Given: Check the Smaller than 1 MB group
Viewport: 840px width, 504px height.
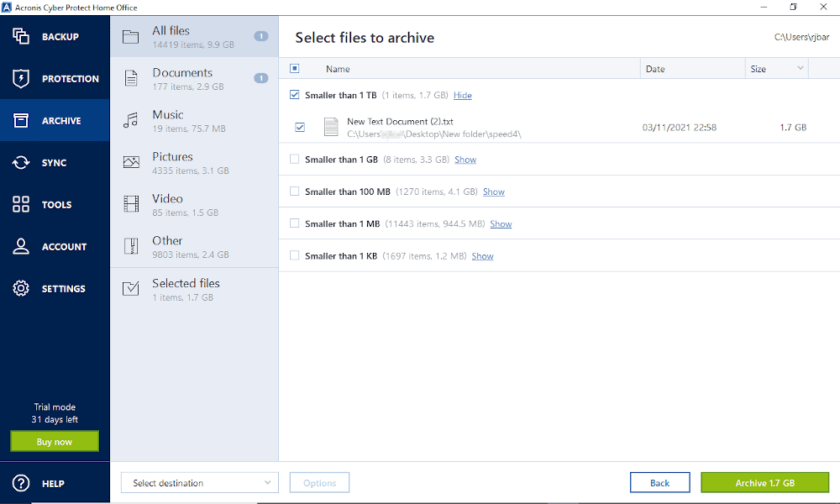Looking at the screenshot, I should [x=295, y=223].
